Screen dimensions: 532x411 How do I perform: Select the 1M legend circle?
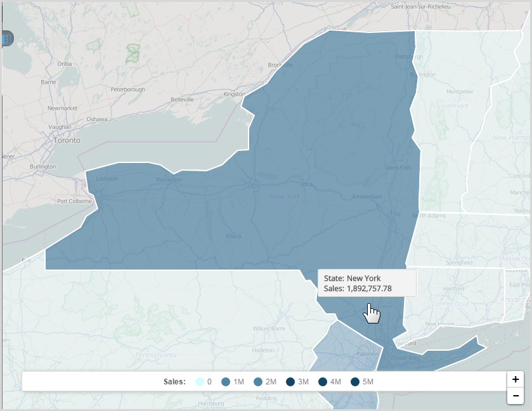coord(225,382)
